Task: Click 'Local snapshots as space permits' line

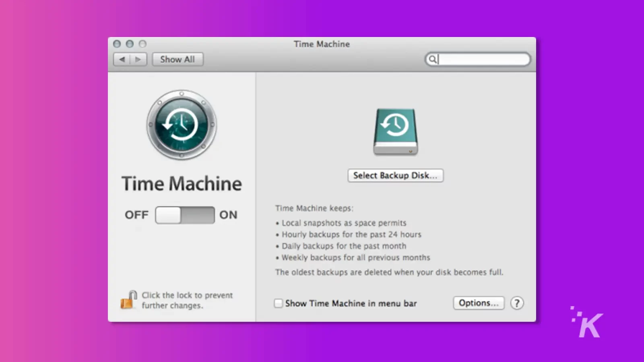Action: (344, 223)
